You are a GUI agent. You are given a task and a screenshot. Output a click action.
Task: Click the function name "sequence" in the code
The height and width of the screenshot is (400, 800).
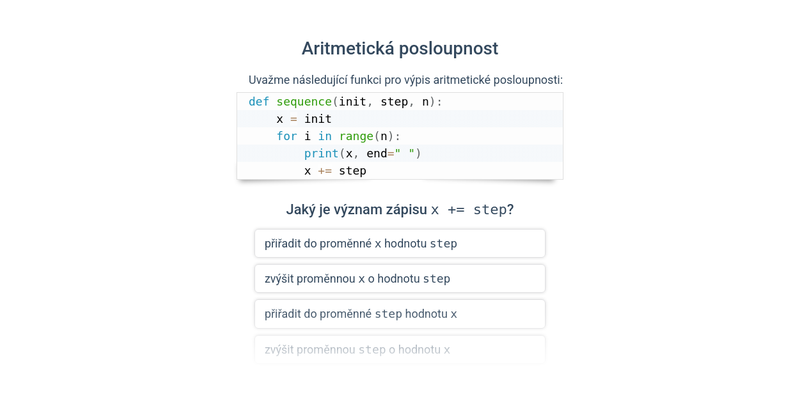click(x=303, y=101)
